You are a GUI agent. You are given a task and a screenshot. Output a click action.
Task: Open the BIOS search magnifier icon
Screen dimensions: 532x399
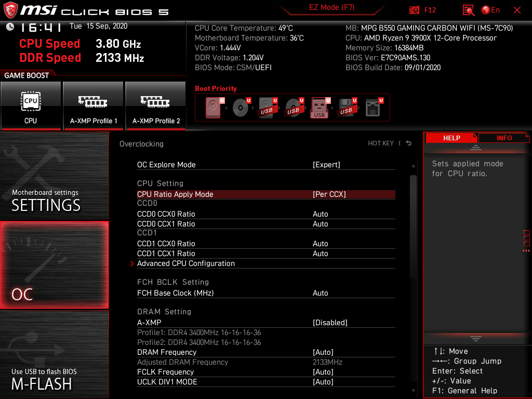468,10
